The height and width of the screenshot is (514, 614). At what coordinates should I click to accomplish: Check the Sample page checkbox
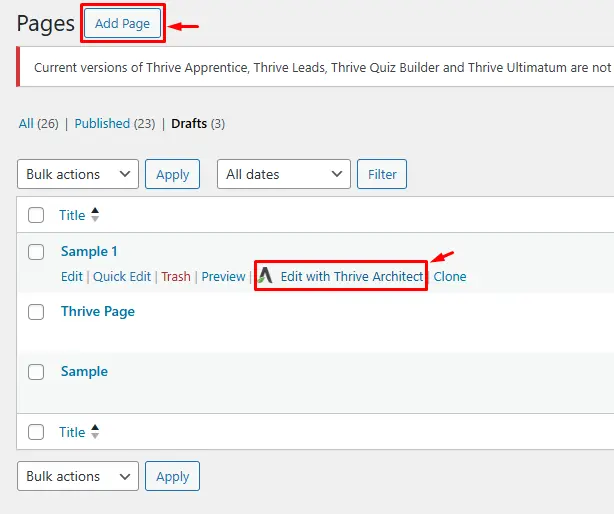point(36,372)
